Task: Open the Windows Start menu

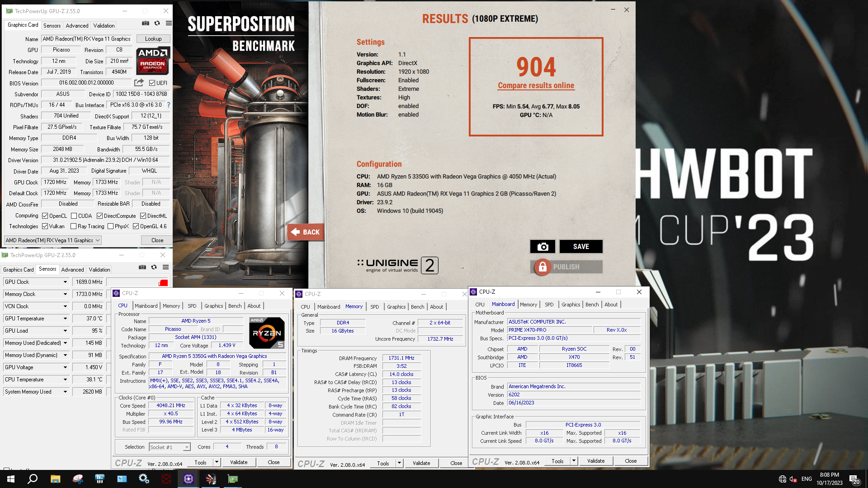Action: pos(11,479)
